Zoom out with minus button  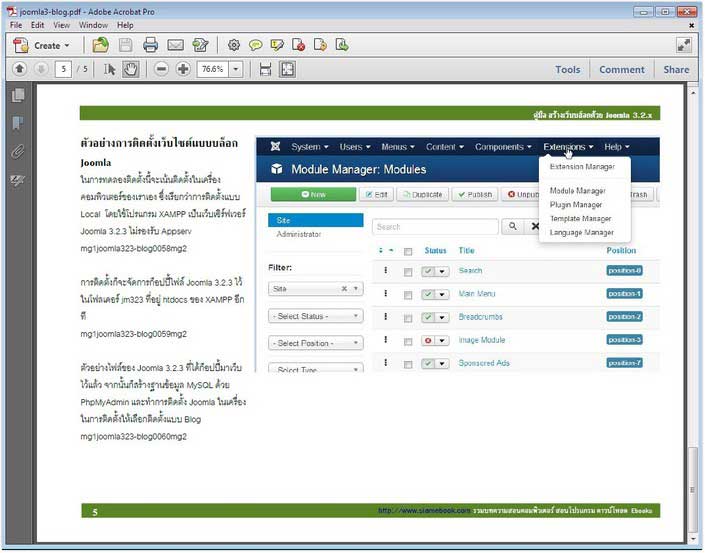(161, 69)
